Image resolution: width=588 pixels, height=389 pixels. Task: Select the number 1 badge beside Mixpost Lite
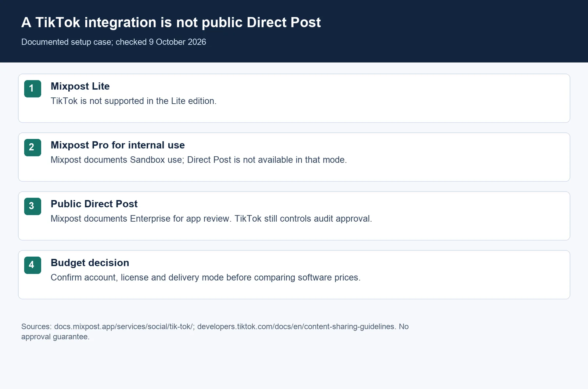click(x=33, y=89)
